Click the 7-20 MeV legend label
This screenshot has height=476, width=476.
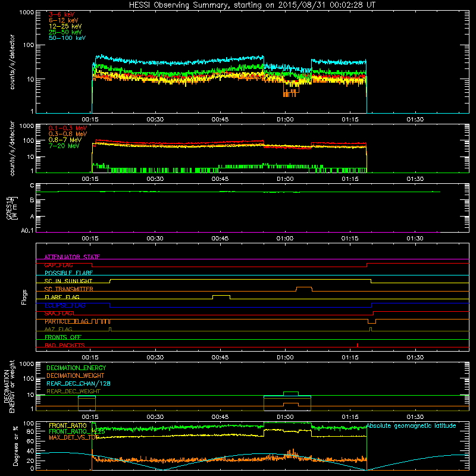64,146
